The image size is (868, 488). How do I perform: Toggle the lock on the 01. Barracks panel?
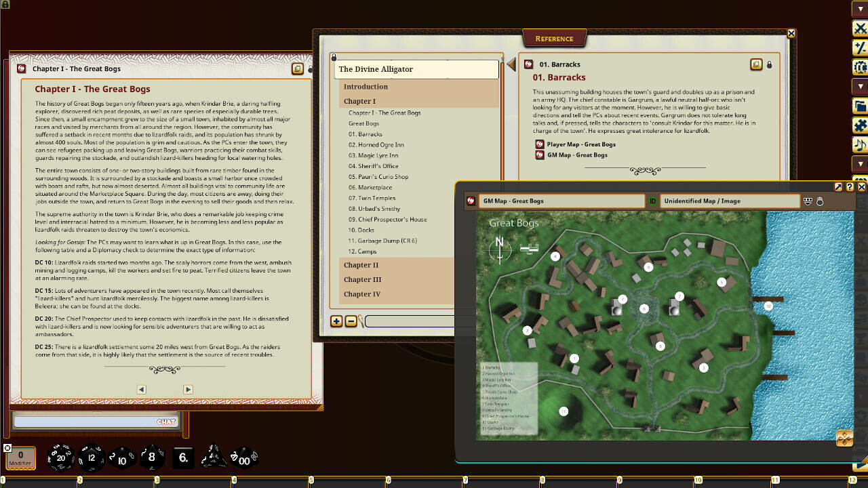click(x=769, y=64)
